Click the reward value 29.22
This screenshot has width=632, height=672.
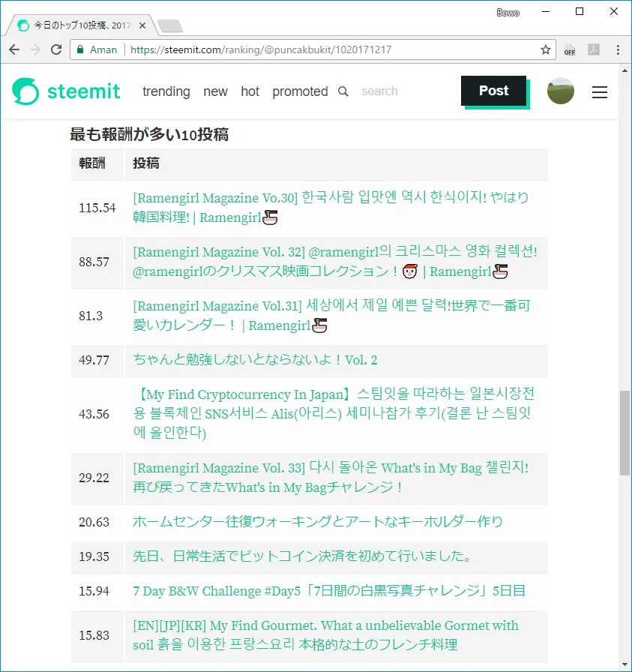(x=94, y=478)
